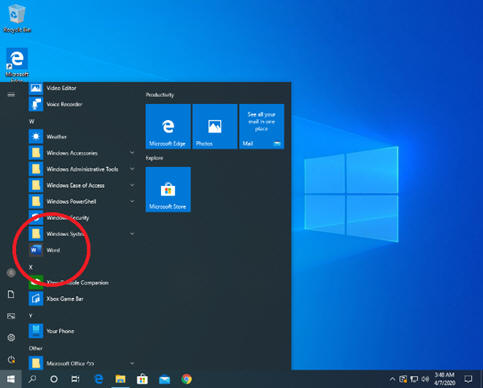
Task: Open network icon in system tray
Action: point(414,379)
